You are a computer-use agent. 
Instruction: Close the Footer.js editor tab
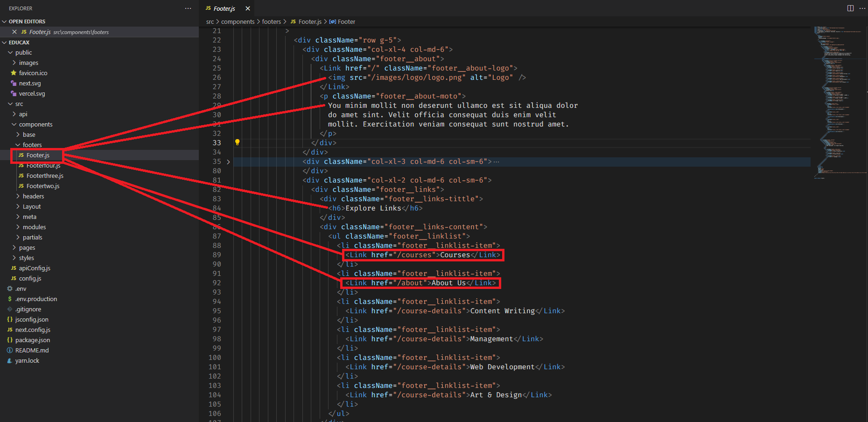click(248, 8)
